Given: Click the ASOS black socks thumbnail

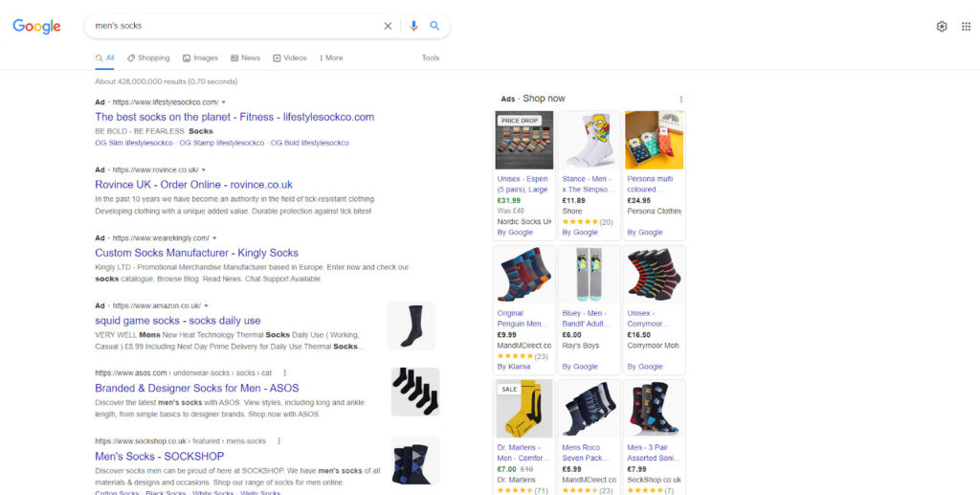Looking at the screenshot, I should click(x=415, y=392).
